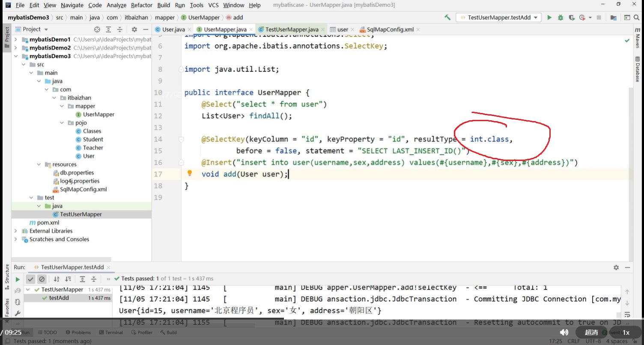Sort tests alphabetically in Run panel

(x=57, y=279)
